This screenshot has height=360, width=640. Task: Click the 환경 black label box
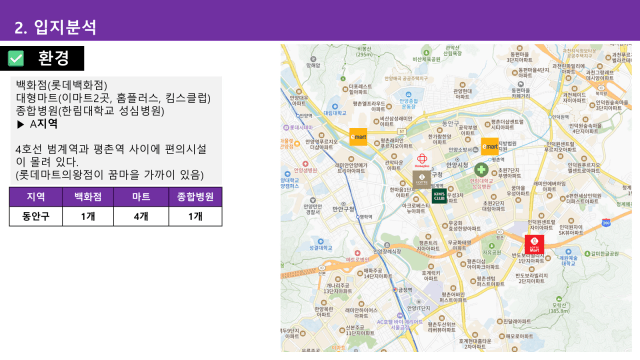[x=42, y=58]
